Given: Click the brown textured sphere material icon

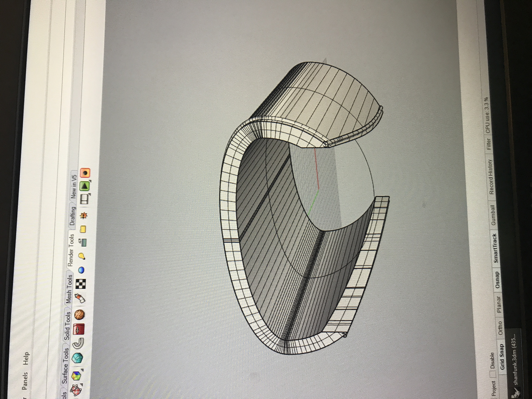Looking at the screenshot, I should [x=80, y=314].
